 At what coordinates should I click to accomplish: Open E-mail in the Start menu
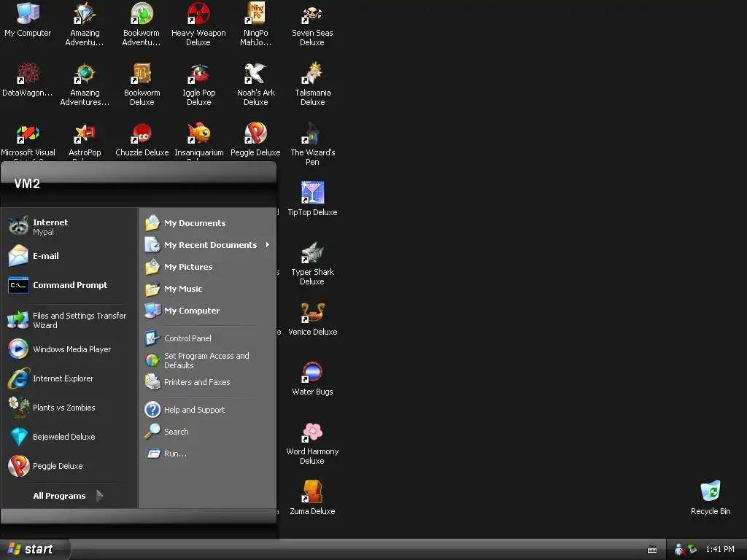(x=69, y=256)
